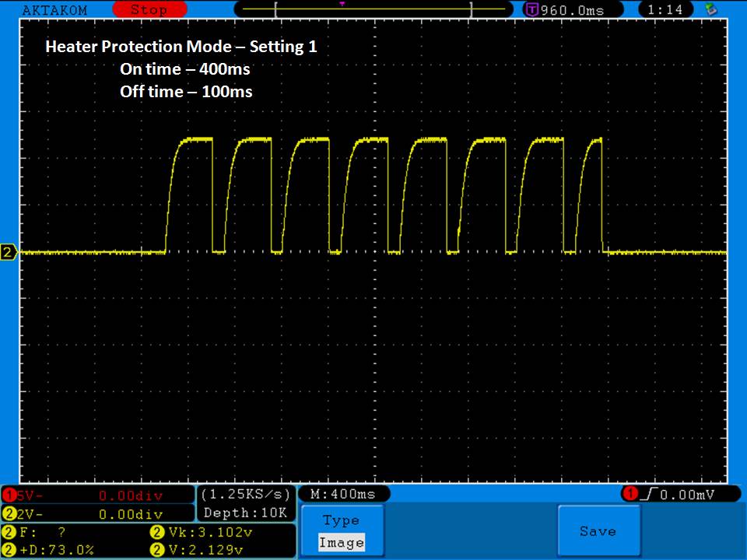Click the purple T horizontal trigger position icon
The height and width of the screenshot is (560, 747).
pyautogui.click(x=532, y=10)
